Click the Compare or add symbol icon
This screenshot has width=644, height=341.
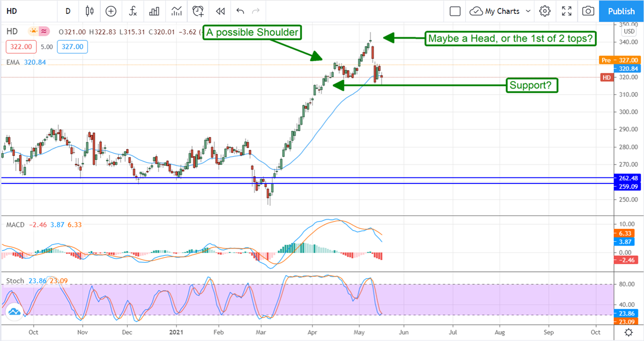[x=111, y=11]
